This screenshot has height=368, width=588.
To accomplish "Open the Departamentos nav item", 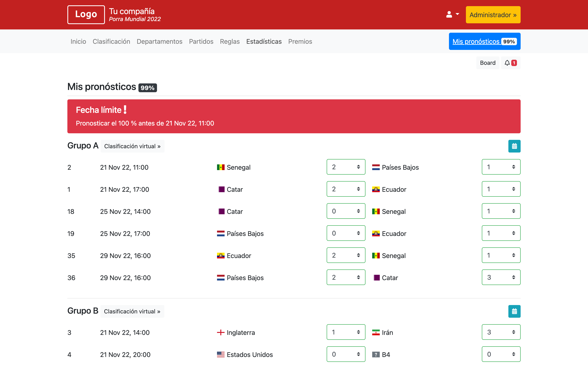I will (159, 41).
